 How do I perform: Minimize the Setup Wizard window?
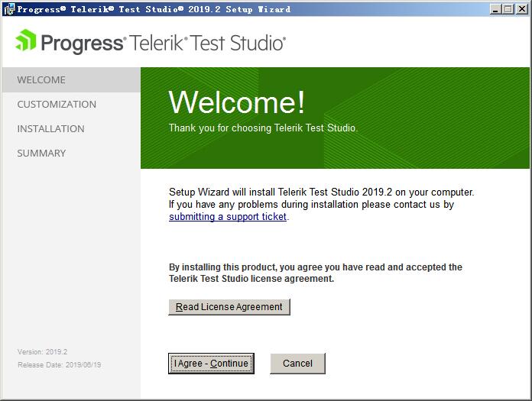[x=495, y=9]
